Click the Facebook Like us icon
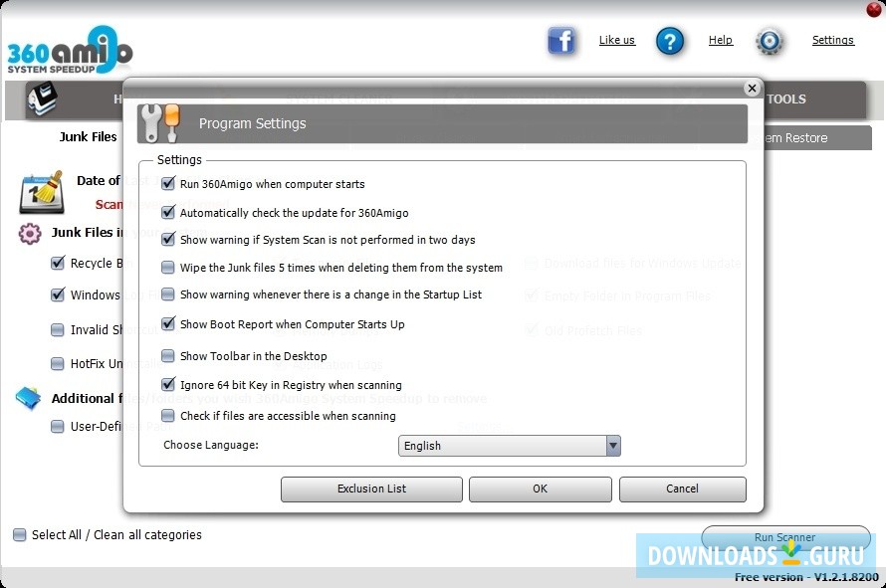Screen dimensions: 886x588 (561, 41)
